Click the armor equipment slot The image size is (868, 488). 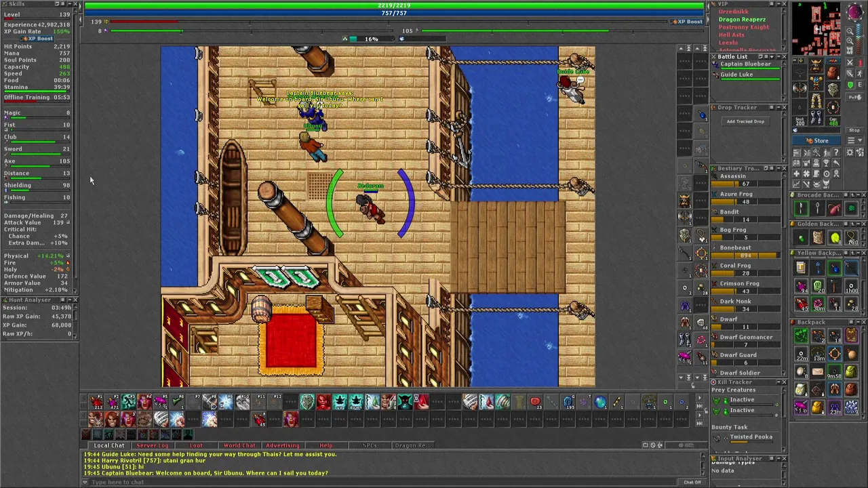816,83
